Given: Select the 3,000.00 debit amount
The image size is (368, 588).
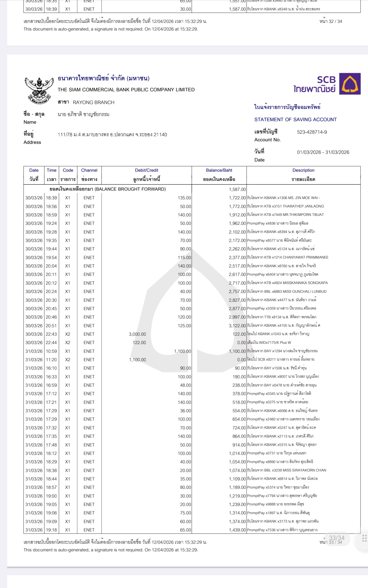Looking at the screenshot, I should click(137, 334).
